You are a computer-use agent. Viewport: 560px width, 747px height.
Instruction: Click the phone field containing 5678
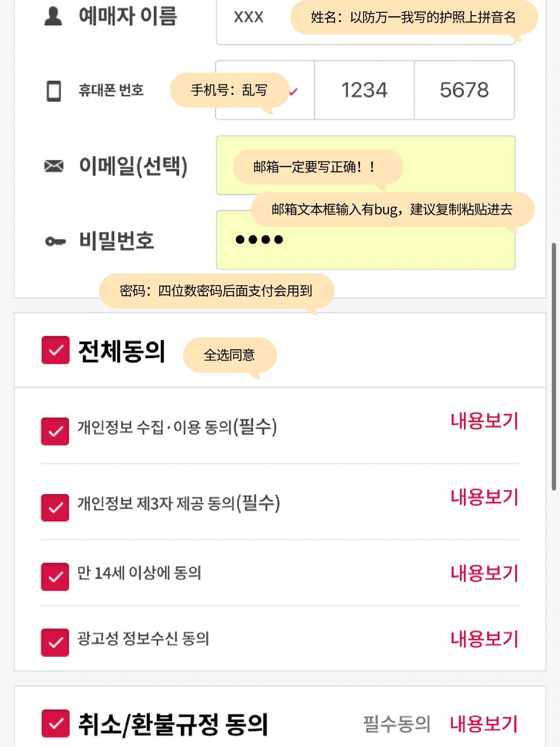(x=464, y=90)
